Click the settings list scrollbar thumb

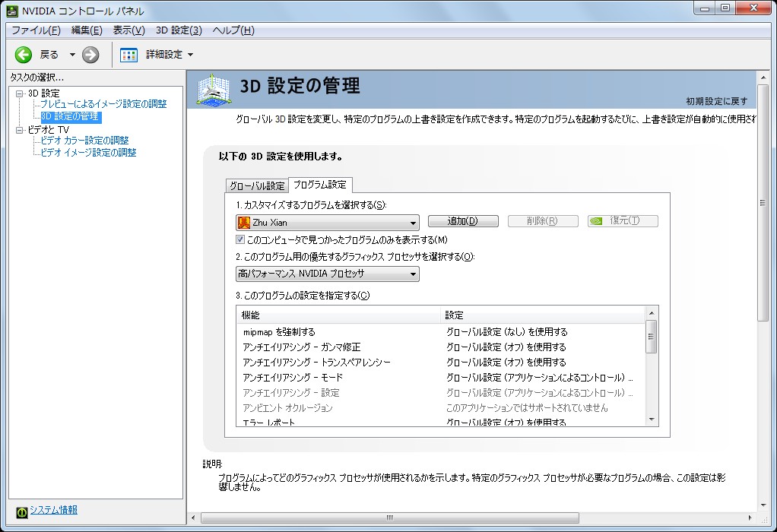tap(652, 337)
